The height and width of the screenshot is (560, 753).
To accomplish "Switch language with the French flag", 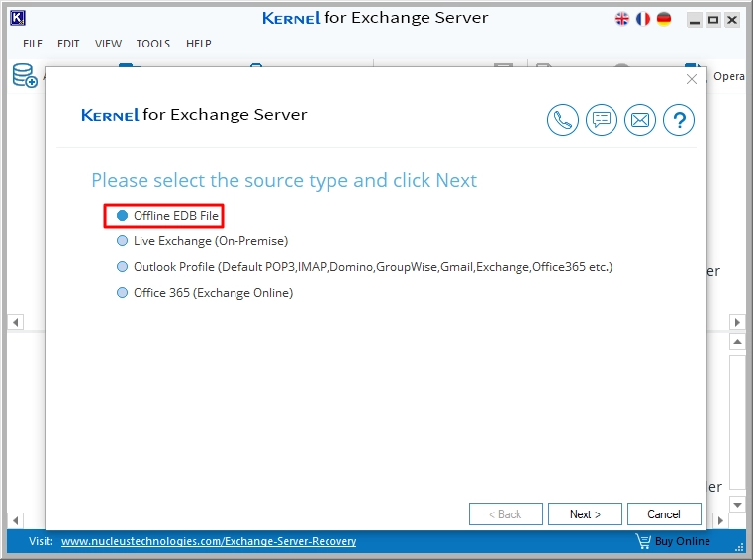I will [x=642, y=19].
